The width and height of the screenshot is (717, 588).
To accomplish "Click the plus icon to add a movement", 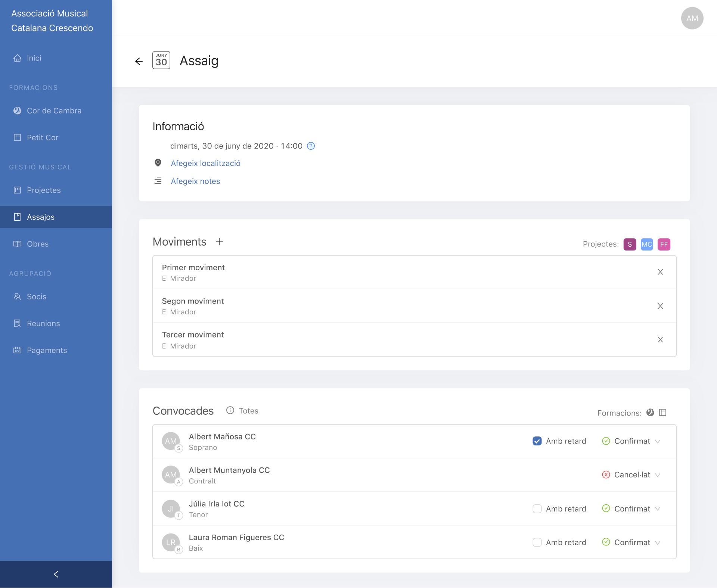I will (220, 242).
